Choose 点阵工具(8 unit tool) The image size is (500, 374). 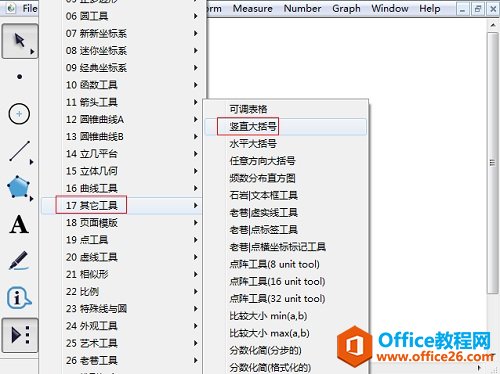point(286,264)
